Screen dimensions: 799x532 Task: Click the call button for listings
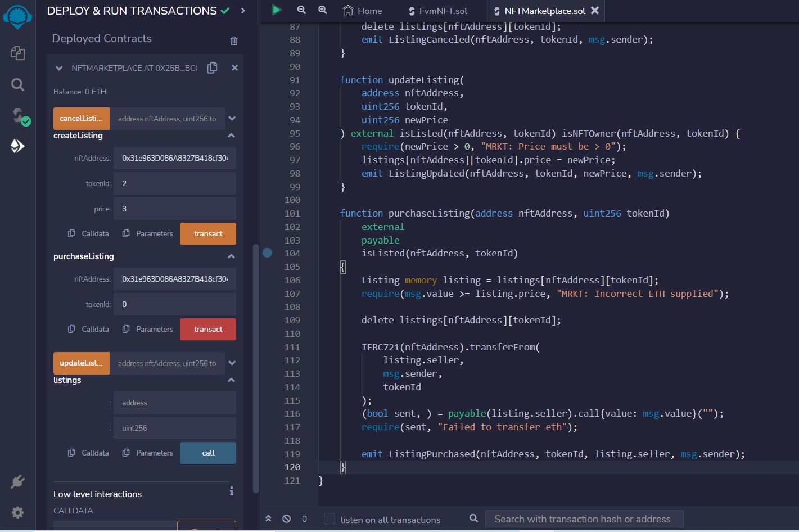pyautogui.click(x=208, y=453)
